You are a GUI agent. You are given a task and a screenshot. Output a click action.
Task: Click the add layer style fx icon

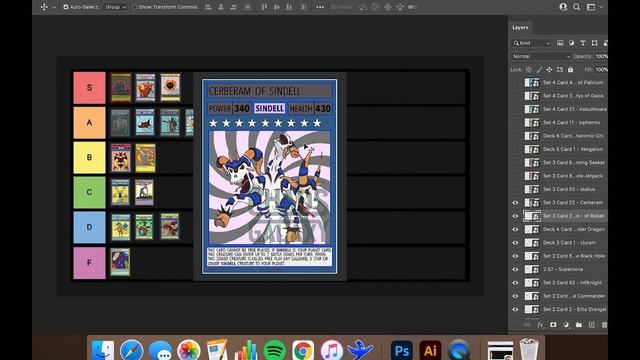(x=540, y=325)
